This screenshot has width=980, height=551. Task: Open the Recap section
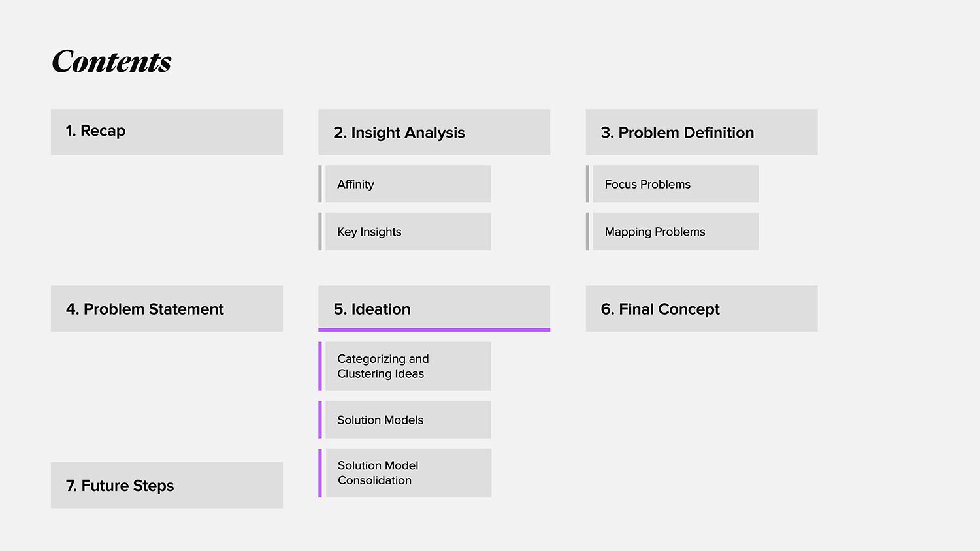[x=167, y=132]
